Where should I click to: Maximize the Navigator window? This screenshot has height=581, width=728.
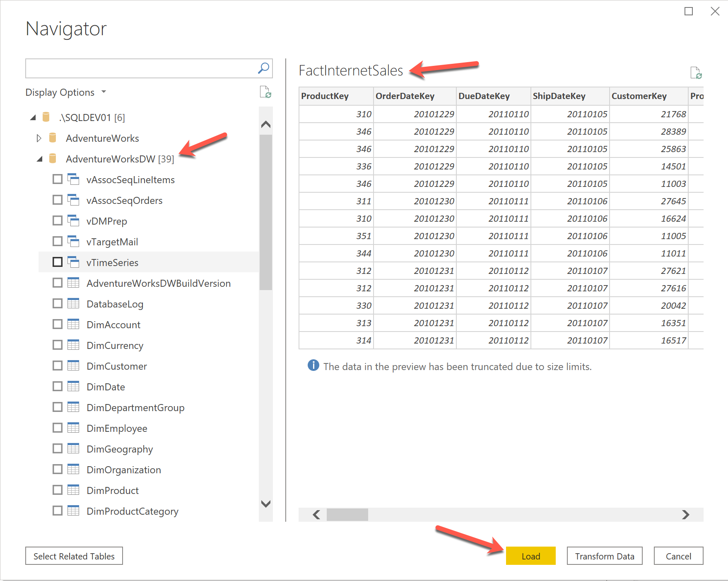click(689, 11)
